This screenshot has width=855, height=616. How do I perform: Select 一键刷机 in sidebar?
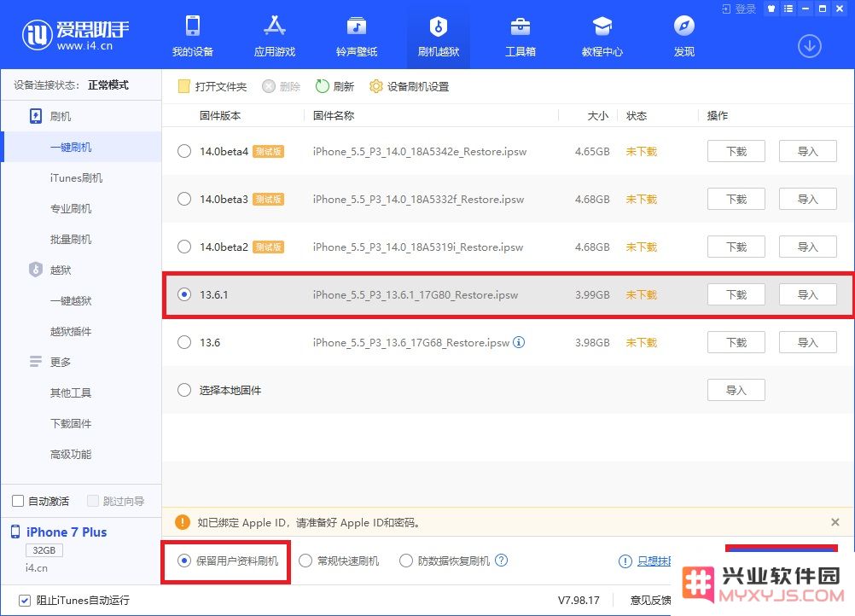click(81, 148)
